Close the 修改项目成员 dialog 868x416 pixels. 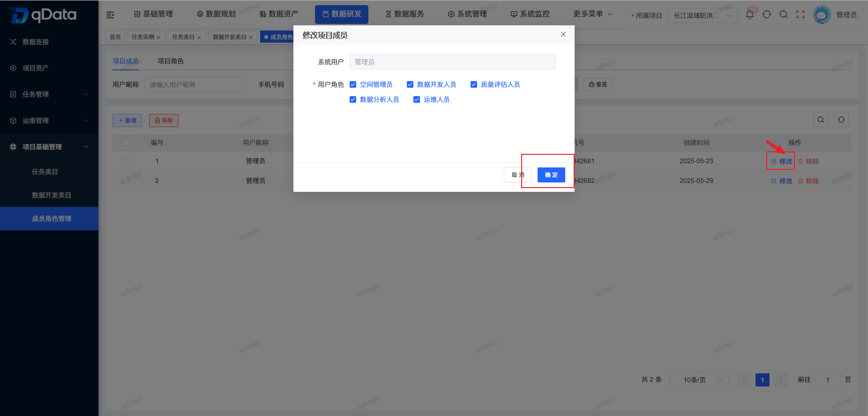click(x=563, y=34)
